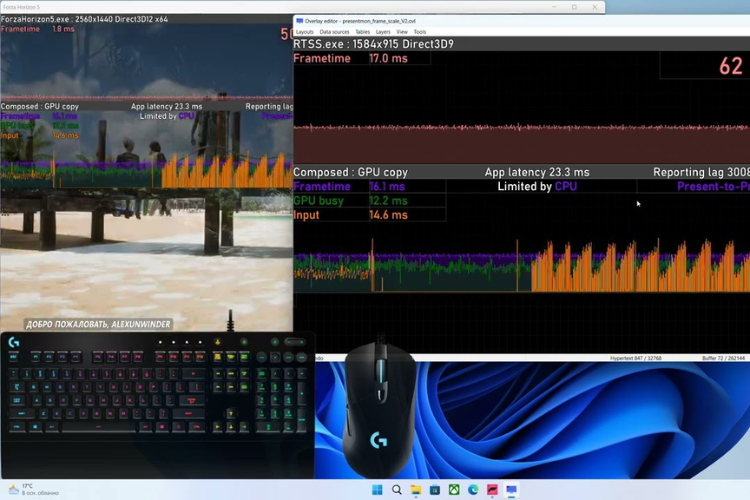750x500 pixels.
Task: Click the large 62 framerate counter
Action: click(730, 67)
